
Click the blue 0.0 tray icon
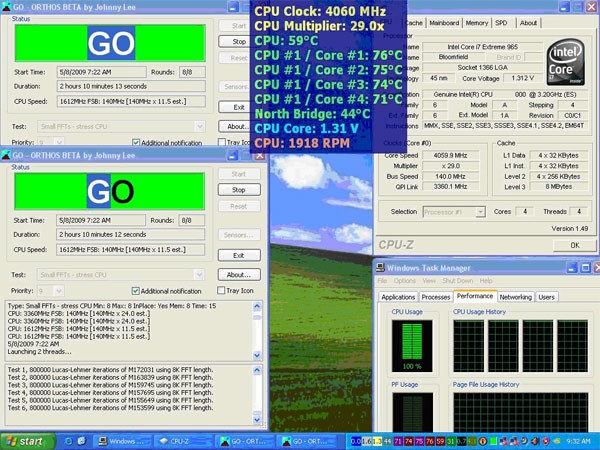click(x=356, y=442)
